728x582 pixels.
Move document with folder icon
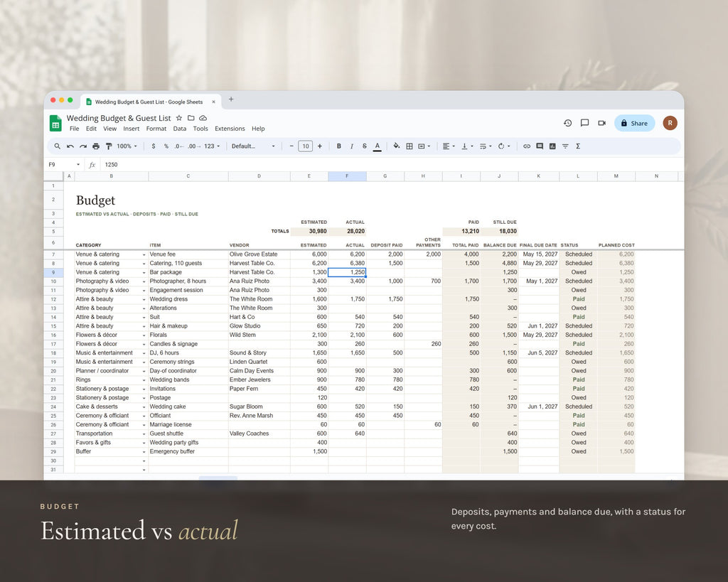point(191,118)
